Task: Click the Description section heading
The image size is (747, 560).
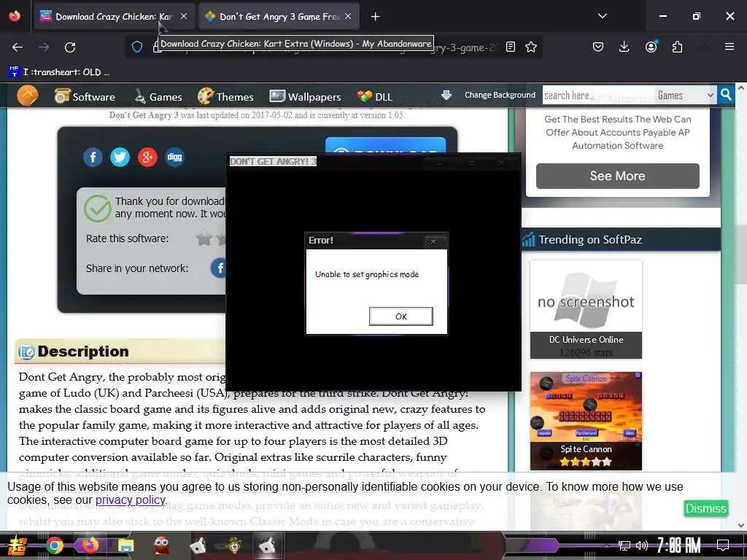Action: [x=83, y=351]
